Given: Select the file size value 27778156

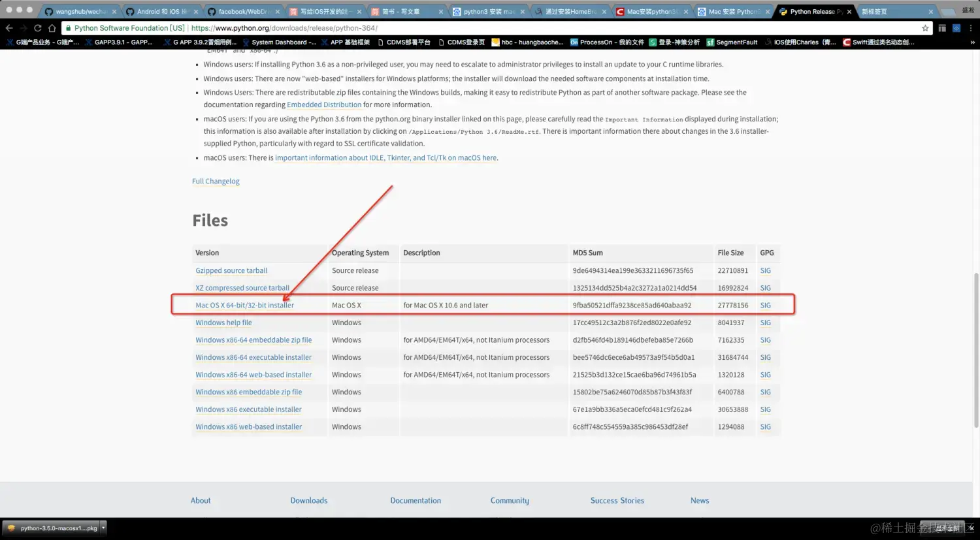Looking at the screenshot, I should (x=732, y=306).
